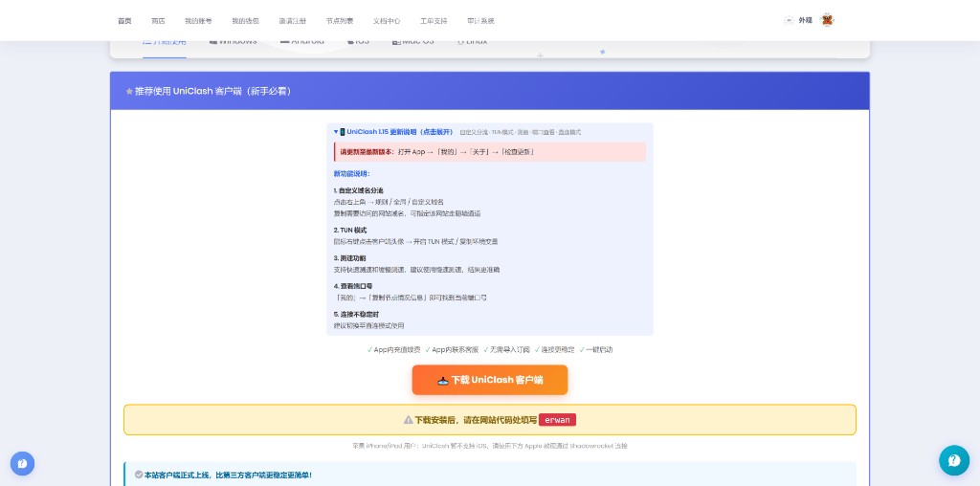
Task: Click the check icon before 本站客户端正式上线
Action: (x=139, y=475)
